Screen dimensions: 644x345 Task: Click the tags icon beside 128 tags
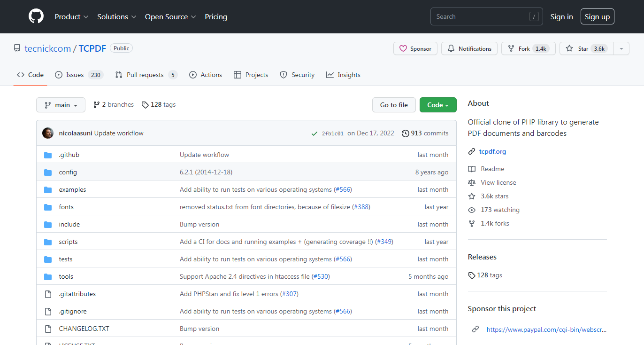tap(145, 105)
